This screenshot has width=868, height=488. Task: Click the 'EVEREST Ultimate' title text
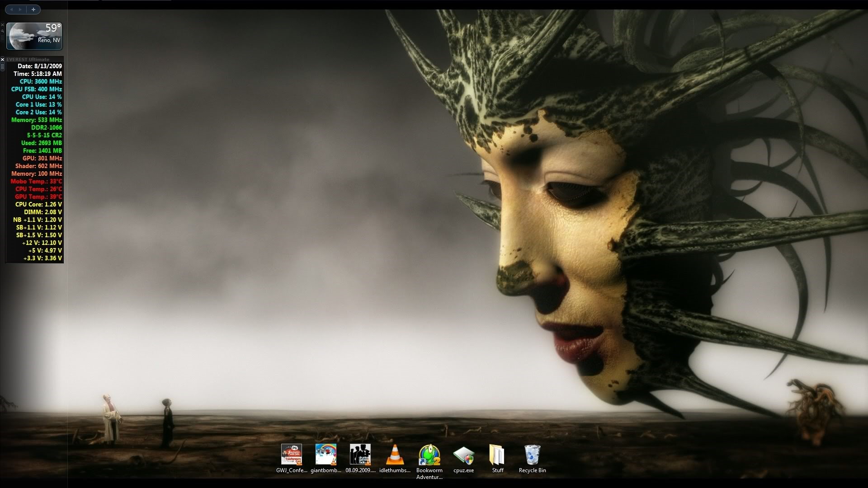click(28, 60)
